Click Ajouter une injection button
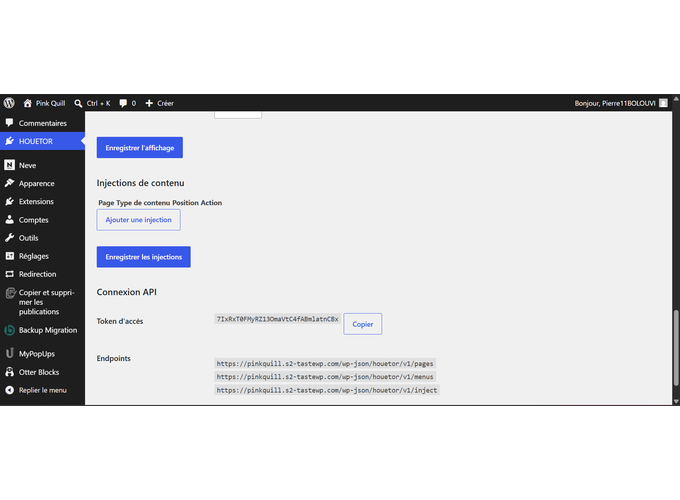 [138, 220]
